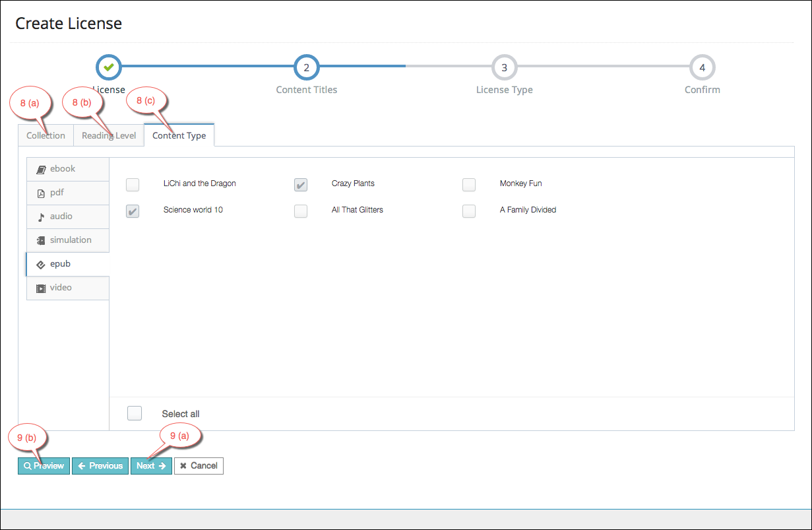
Task: Click the X icon on Cancel
Action: (x=183, y=466)
